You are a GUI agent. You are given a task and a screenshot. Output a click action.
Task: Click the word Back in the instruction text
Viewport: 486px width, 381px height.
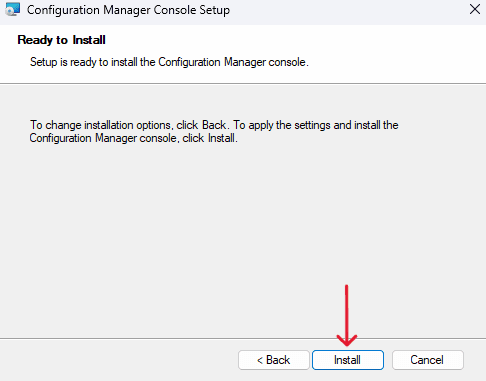[214, 125]
